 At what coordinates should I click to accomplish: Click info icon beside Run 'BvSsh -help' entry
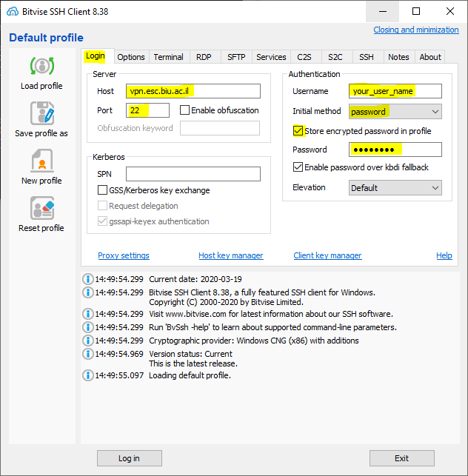[88, 327]
